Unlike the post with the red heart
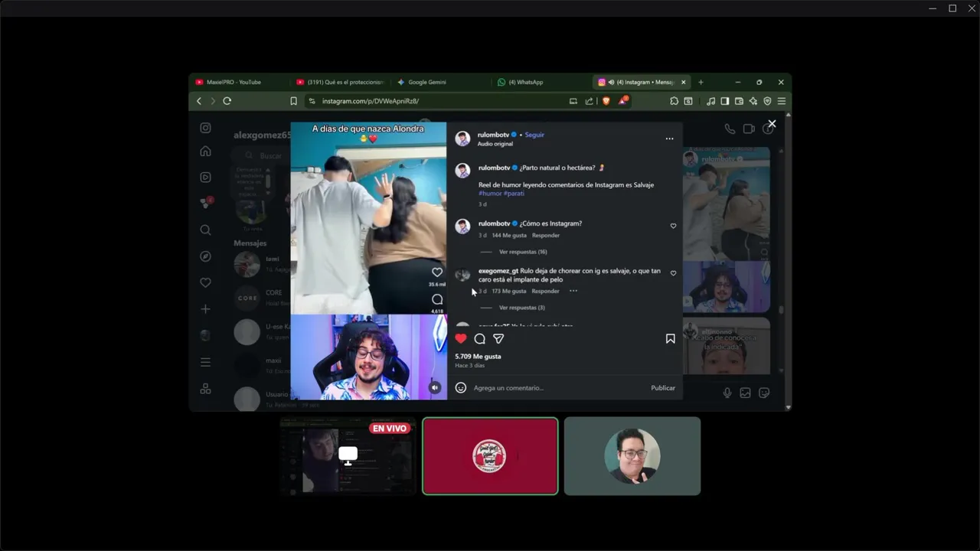Image resolution: width=980 pixels, height=551 pixels. pos(461,338)
